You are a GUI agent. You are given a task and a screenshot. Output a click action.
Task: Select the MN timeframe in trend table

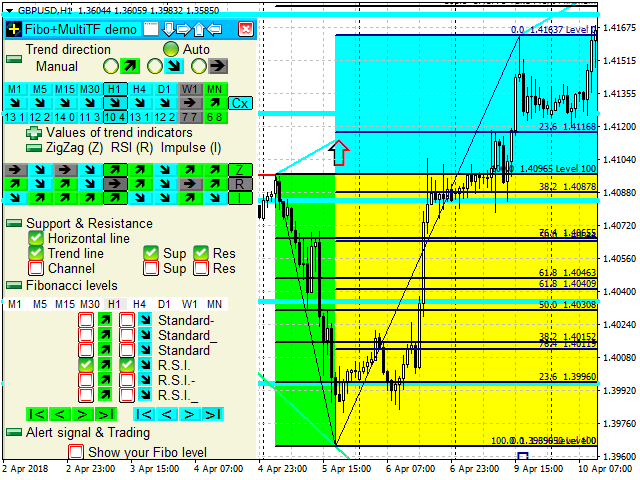(215, 89)
